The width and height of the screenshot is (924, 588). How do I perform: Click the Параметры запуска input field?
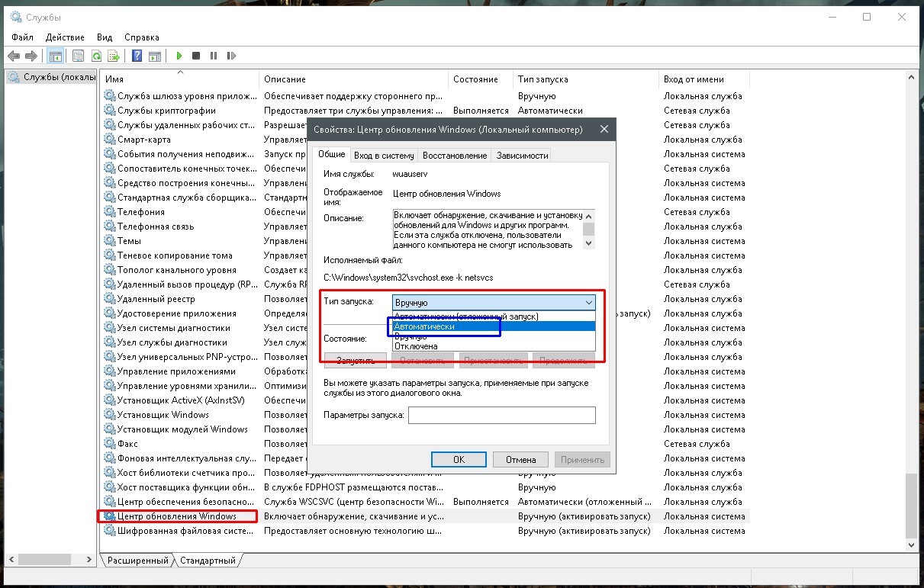pyautogui.click(x=501, y=416)
